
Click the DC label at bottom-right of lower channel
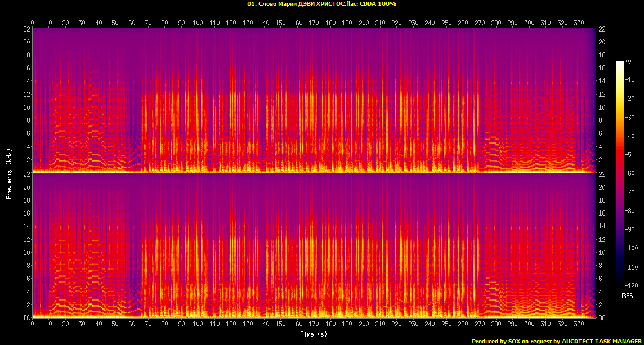[x=602, y=318]
